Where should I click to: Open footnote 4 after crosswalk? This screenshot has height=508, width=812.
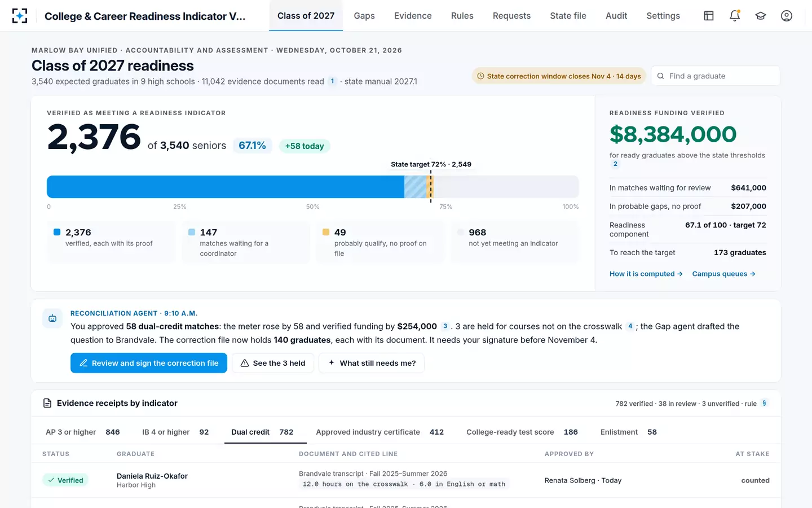click(x=630, y=326)
